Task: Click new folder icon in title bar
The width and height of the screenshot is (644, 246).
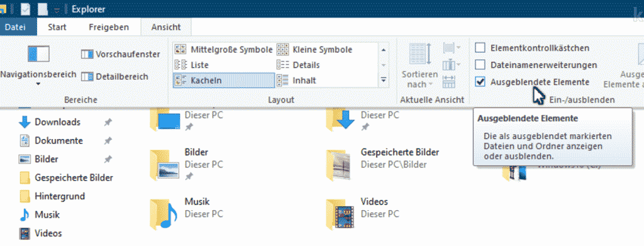Action: pyautogui.click(x=43, y=9)
